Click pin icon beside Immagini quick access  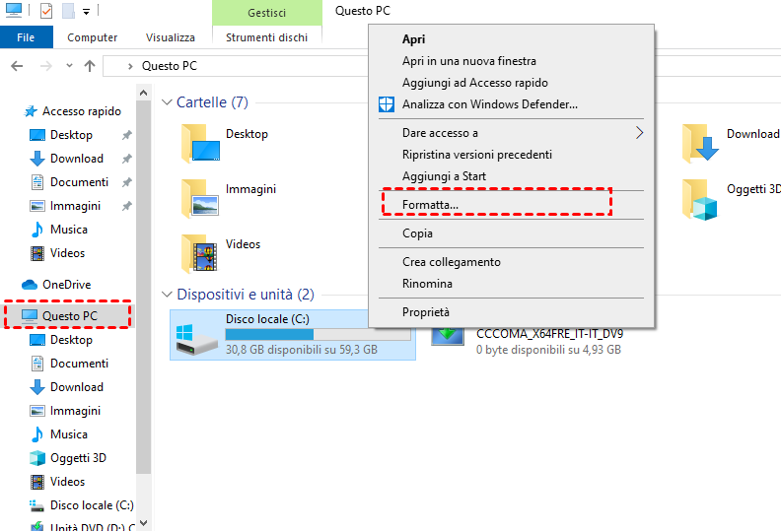127,206
